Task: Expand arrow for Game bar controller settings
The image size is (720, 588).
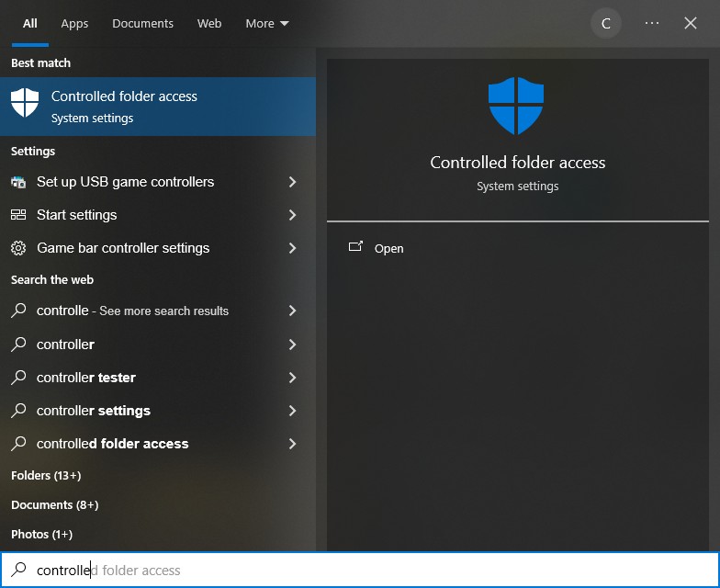Action: coord(292,248)
